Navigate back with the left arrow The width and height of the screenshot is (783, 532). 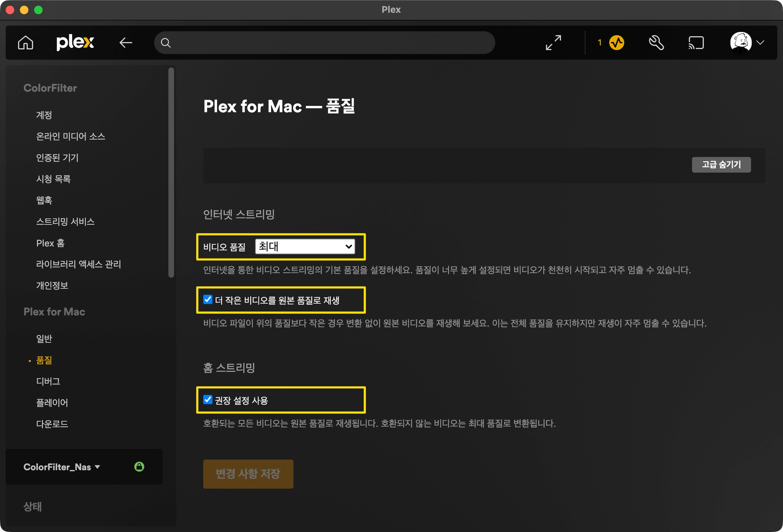pos(126,43)
